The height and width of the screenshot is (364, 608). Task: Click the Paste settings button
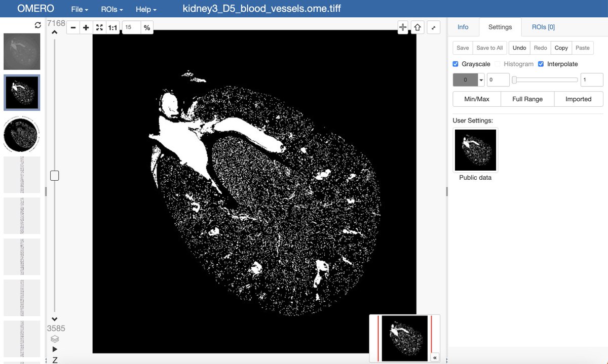point(583,48)
